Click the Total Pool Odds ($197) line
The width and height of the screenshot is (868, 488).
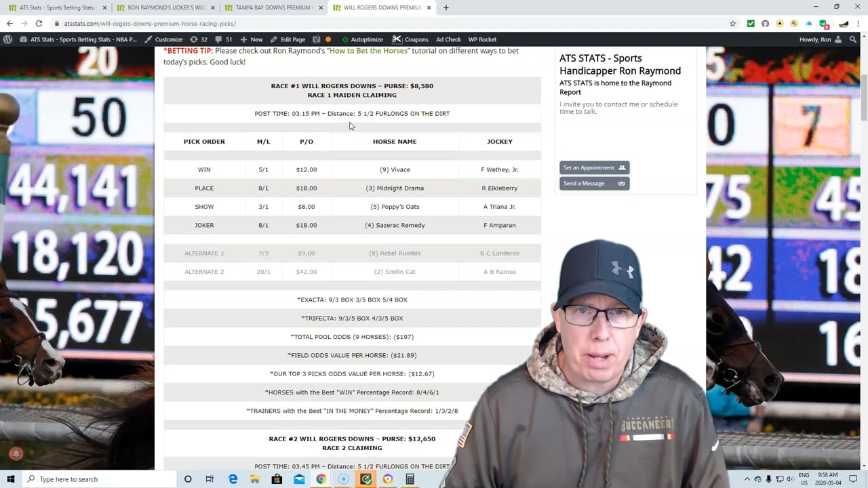click(x=352, y=337)
